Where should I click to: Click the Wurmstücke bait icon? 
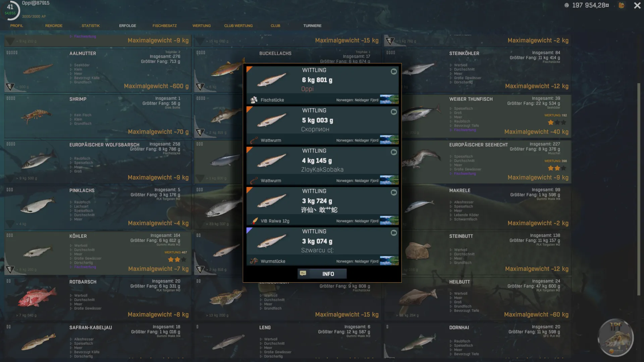point(254,261)
